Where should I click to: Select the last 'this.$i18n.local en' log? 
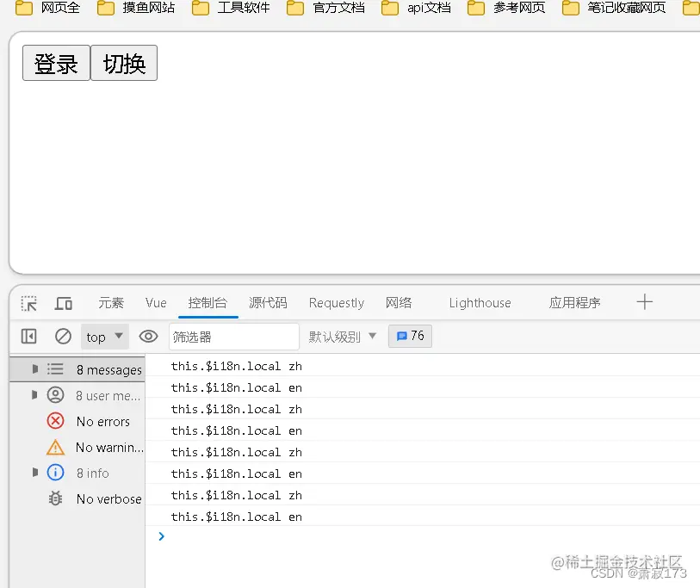[x=237, y=517]
